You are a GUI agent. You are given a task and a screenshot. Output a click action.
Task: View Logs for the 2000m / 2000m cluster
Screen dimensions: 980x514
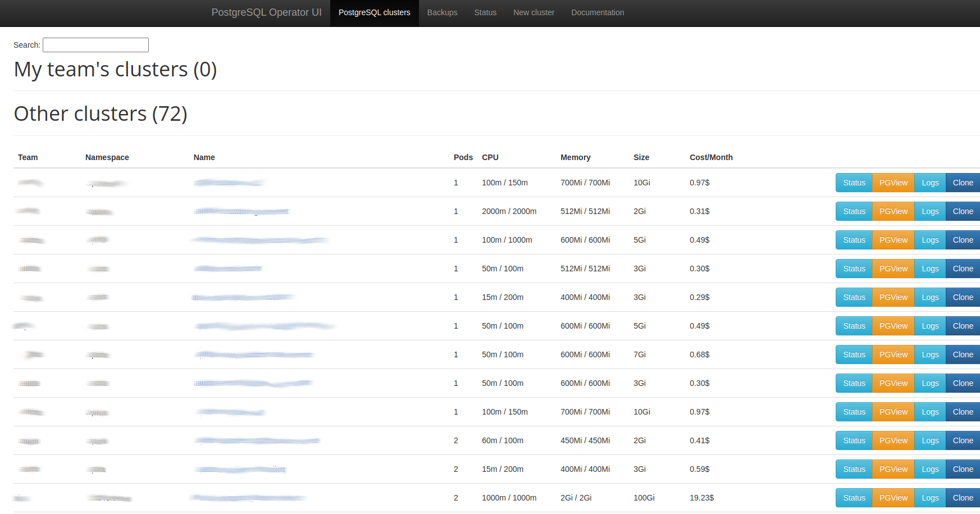(930, 211)
